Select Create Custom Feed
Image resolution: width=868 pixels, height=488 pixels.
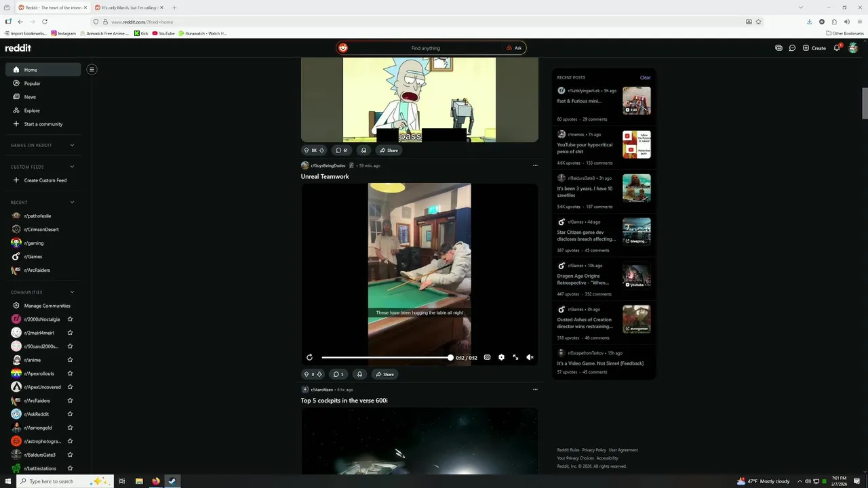[43, 180]
